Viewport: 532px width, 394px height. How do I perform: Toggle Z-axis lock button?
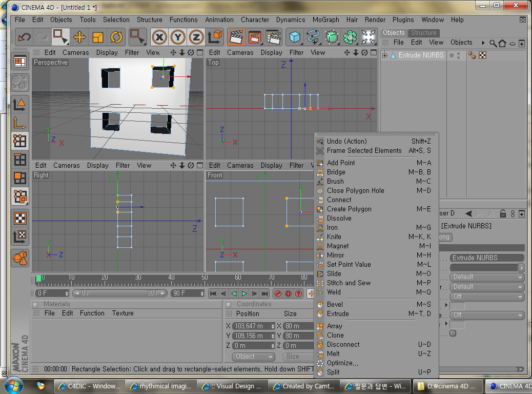click(196, 37)
